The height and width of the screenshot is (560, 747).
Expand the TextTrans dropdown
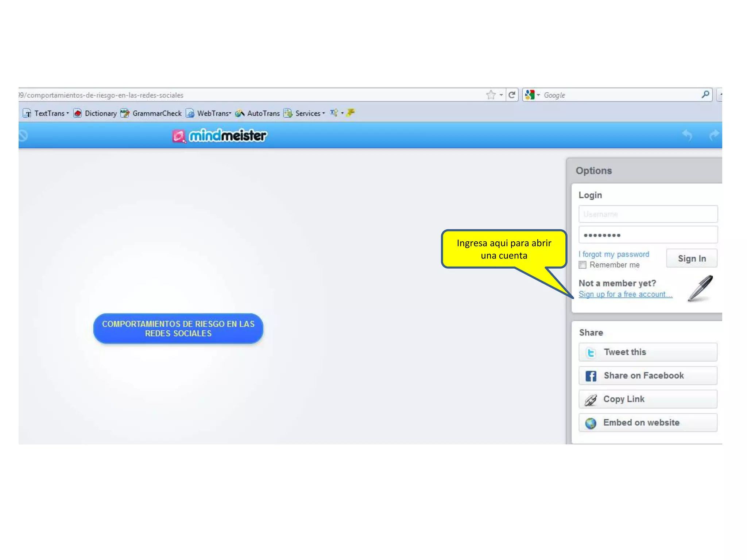coord(67,113)
